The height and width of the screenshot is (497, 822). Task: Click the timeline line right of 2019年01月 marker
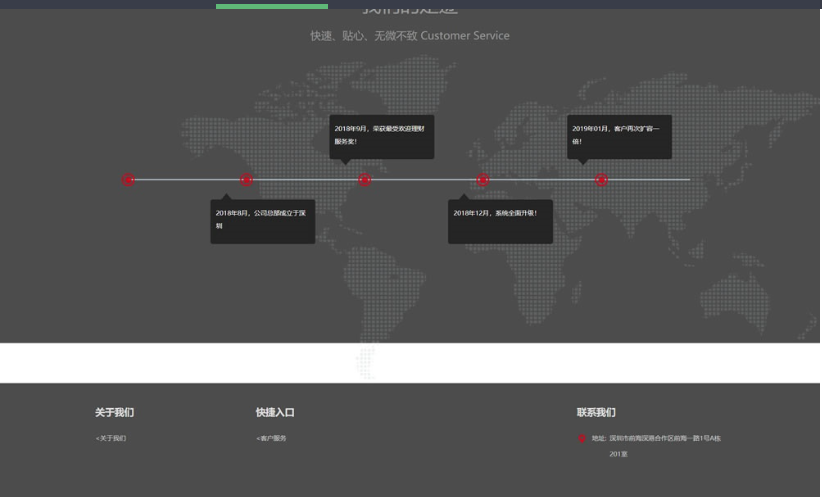coord(650,180)
